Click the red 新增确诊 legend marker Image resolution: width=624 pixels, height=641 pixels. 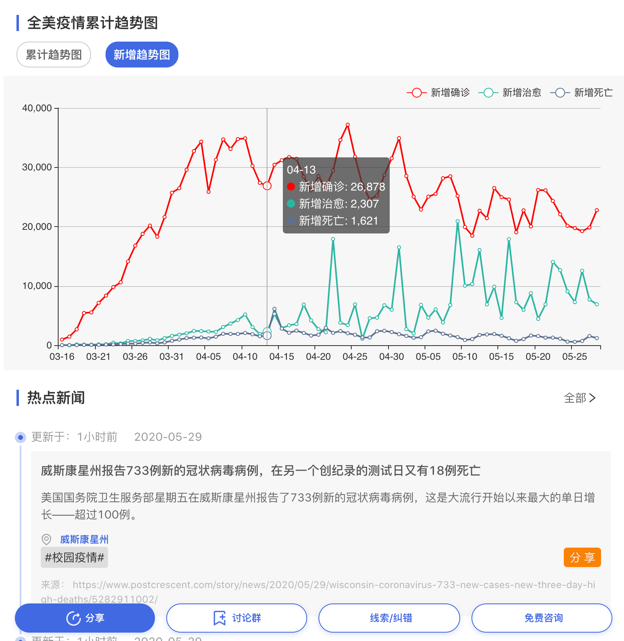coord(417,93)
